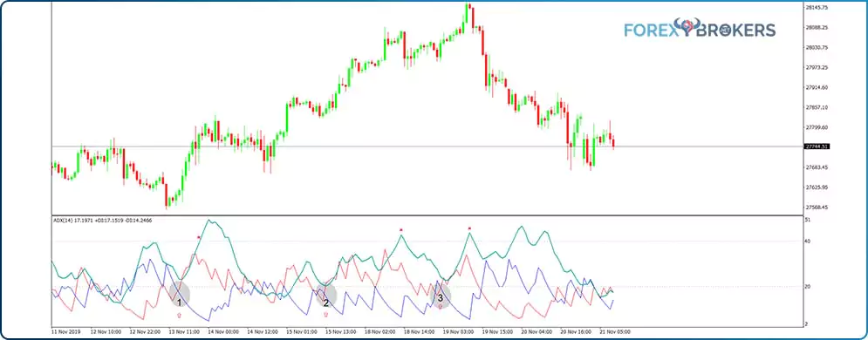Image resolution: width=868 pixels, height=340 pixels.
Task: Click the current price tag 27744.51
Action: (817, 146)
